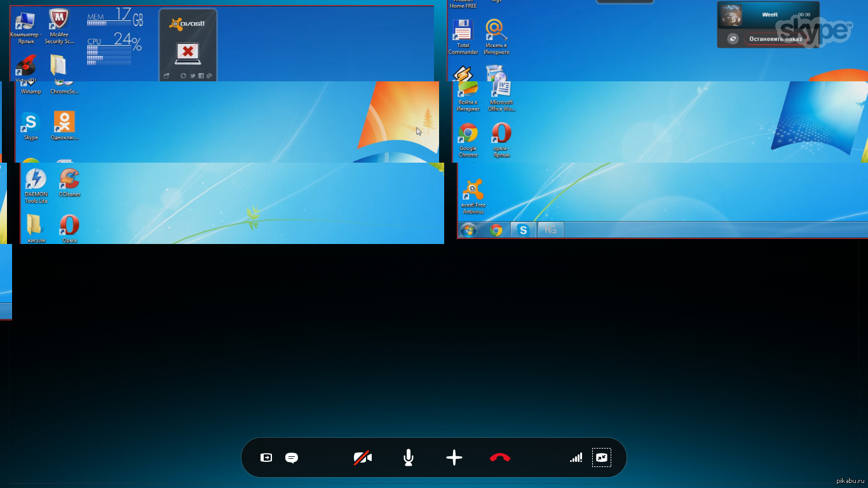Open the Opera shortcut below CCleaner

tap(69, 229)
